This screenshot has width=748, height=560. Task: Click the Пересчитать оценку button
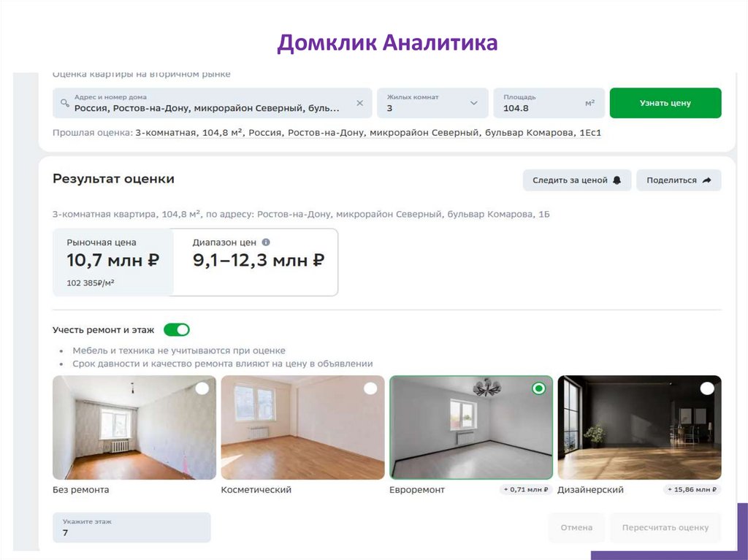coord(665,528)
